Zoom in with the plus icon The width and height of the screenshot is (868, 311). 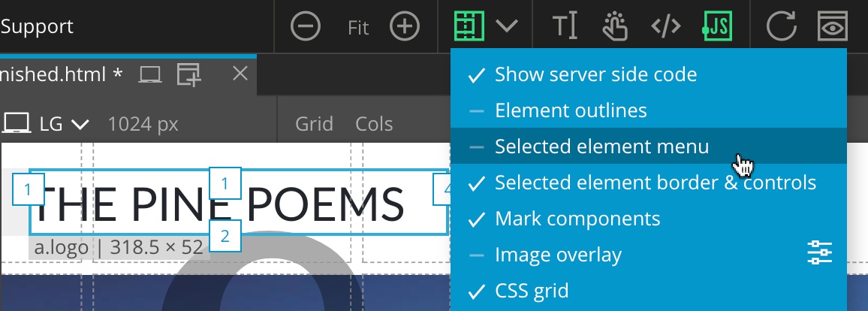[x=405, y=26]
